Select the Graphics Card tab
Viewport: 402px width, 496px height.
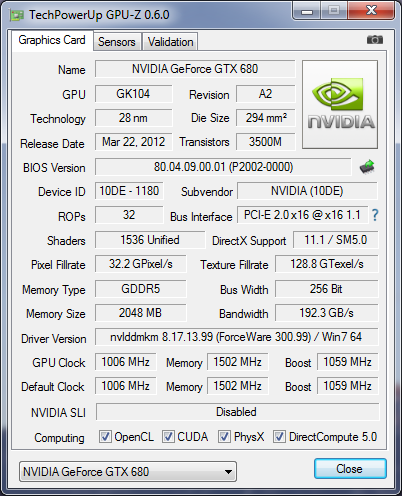point(52,40)
